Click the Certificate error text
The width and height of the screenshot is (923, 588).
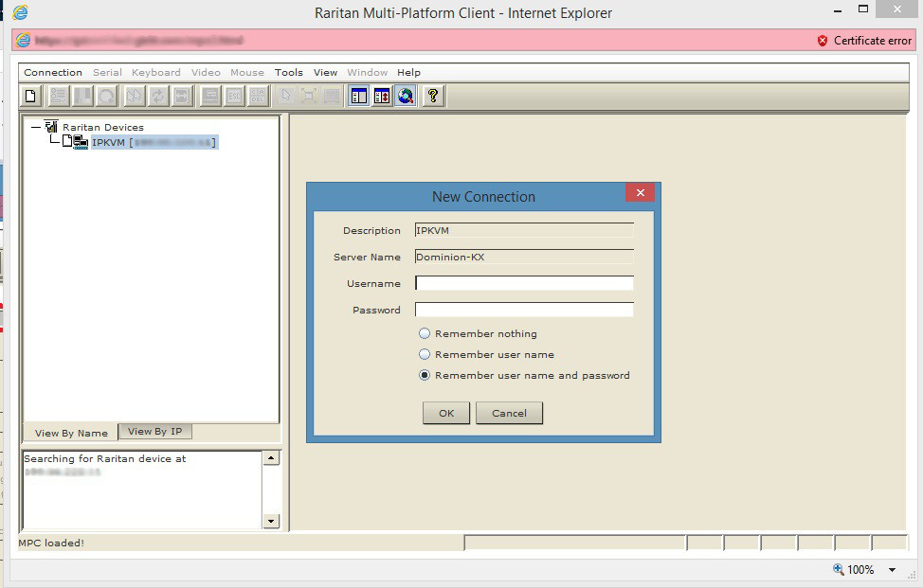click(873, 41)
